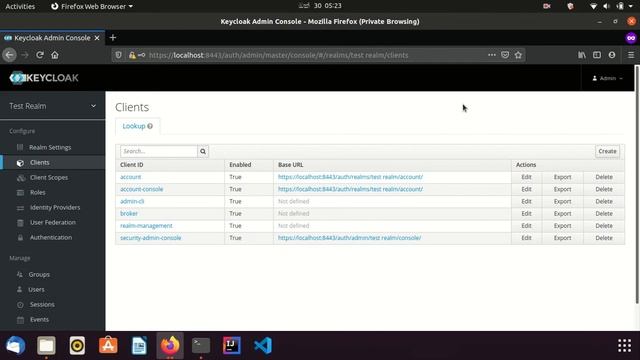Open LibreOffice Writer from the dock
This screenshot has height=360, width=640.
pos(139,345)
